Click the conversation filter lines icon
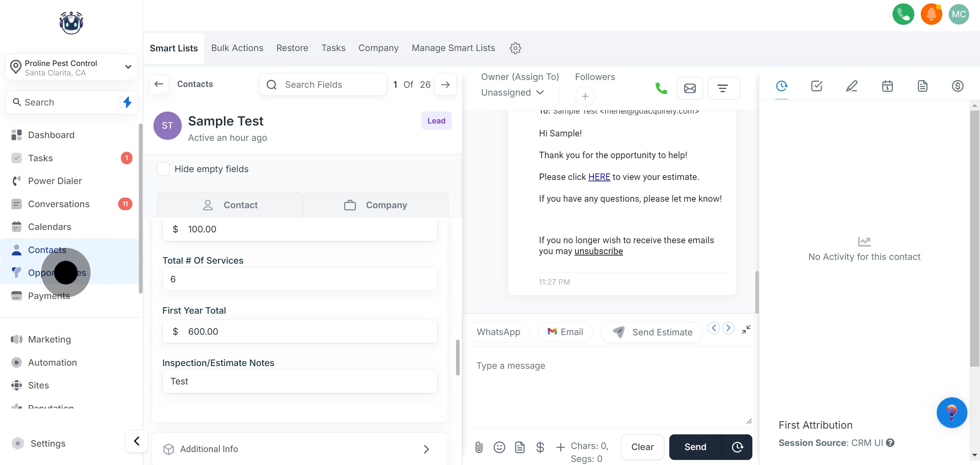Viewport: 980px width, 465px height. pos(723,88)
